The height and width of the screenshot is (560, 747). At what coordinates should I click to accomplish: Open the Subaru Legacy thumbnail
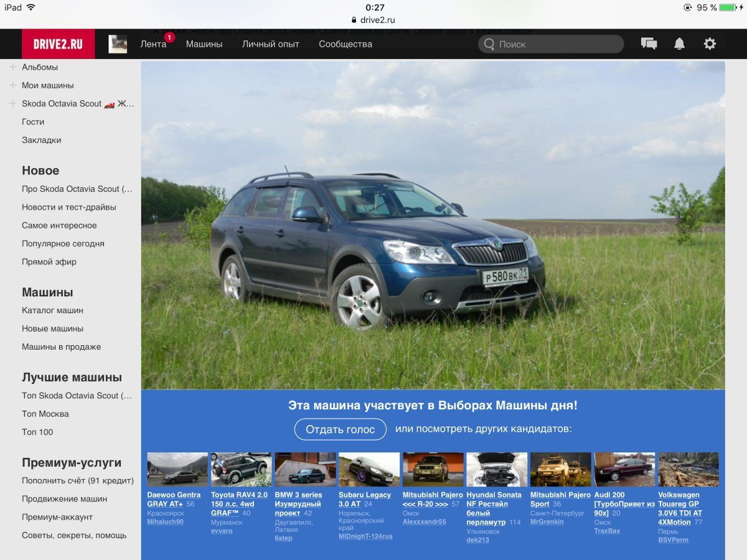point(369,469)
